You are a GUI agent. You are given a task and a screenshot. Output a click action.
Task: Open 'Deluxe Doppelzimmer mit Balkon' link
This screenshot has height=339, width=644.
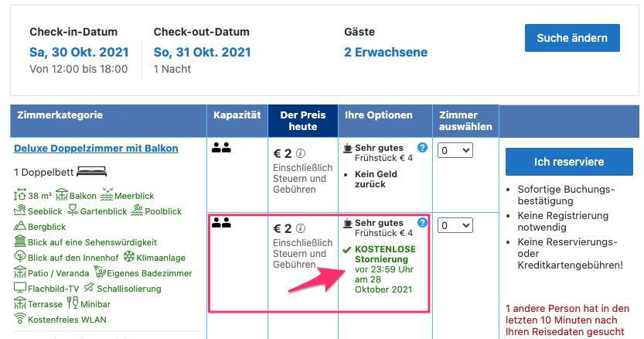[x=96, y=149]
